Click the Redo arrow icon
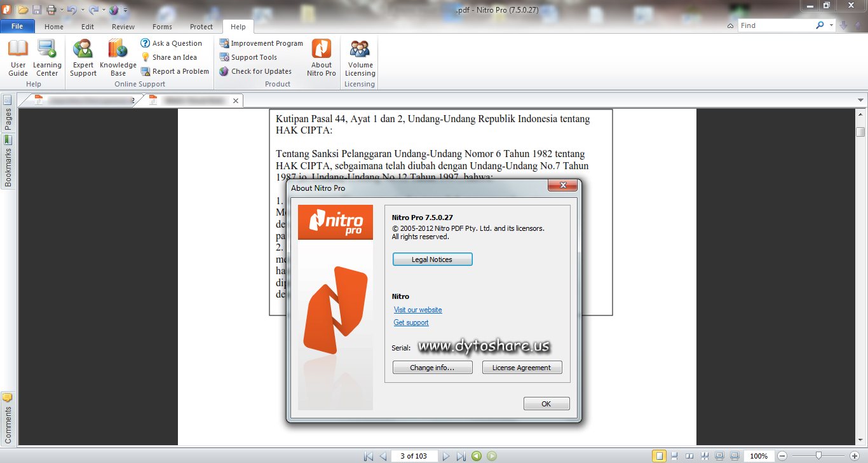Screen dimensions: 868x463 93,10
